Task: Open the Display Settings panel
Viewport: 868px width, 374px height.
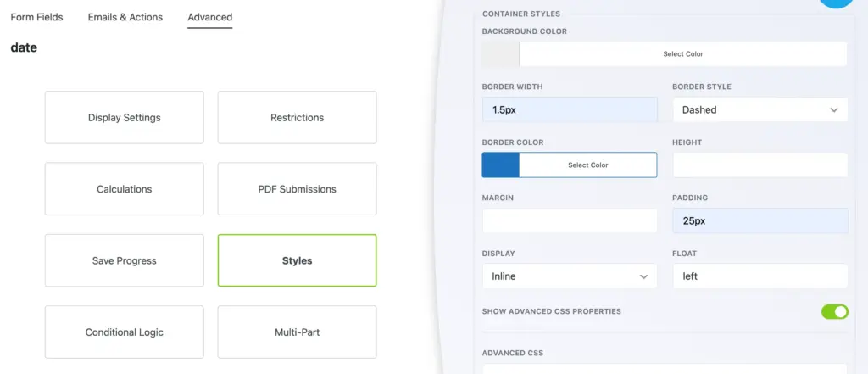Action: (124, 118)
